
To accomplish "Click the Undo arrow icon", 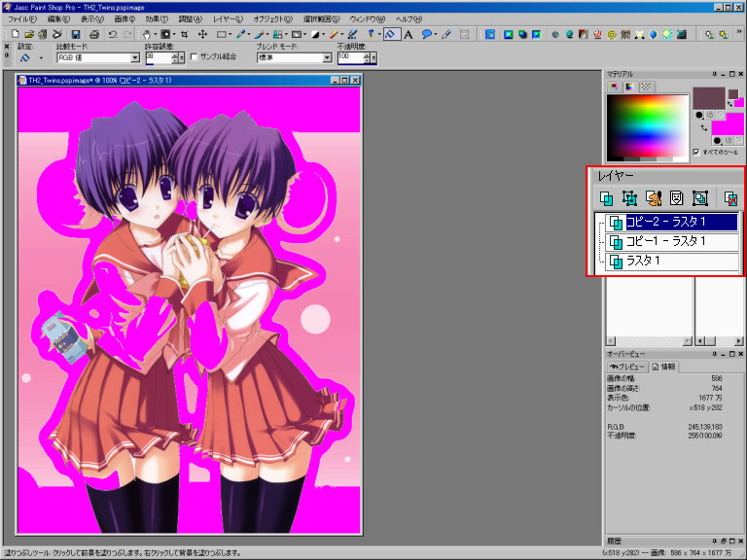I will pyautogui.click(x=113, y=34).
